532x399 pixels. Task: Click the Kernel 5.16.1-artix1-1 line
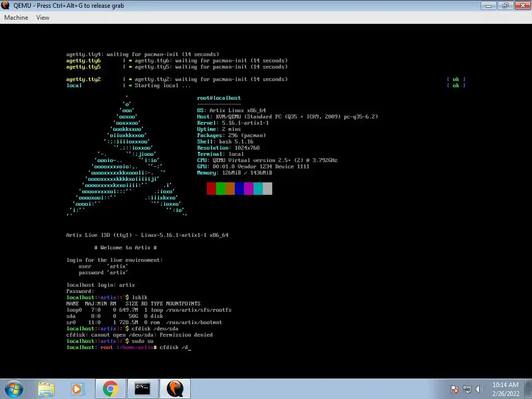click(233, 123)
